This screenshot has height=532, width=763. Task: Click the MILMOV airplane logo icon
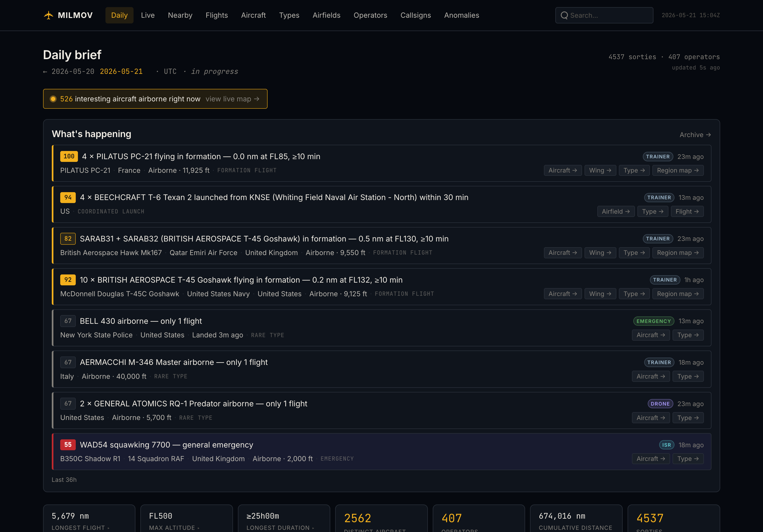pyautogui.click(x=49, y=15)
